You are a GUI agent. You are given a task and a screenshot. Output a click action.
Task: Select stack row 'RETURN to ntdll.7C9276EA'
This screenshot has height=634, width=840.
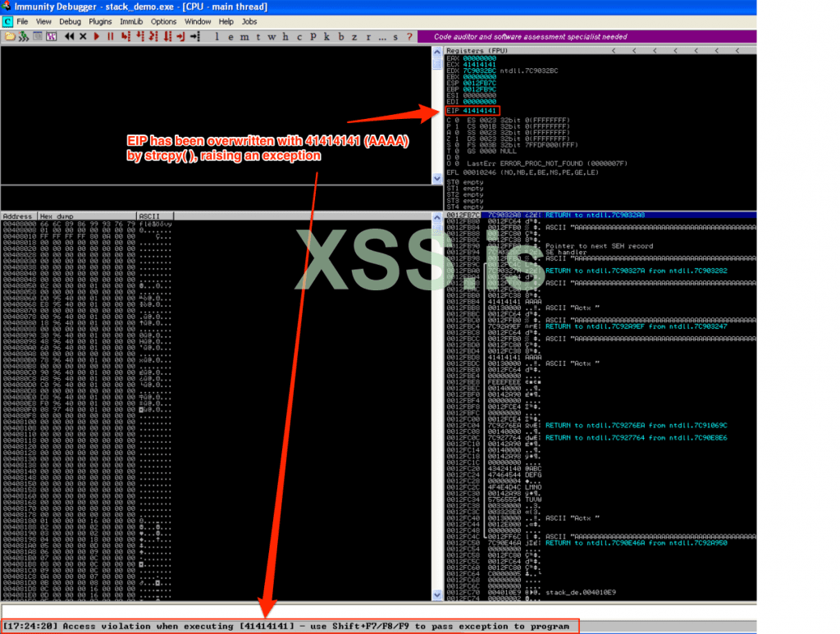coord(600,426)
